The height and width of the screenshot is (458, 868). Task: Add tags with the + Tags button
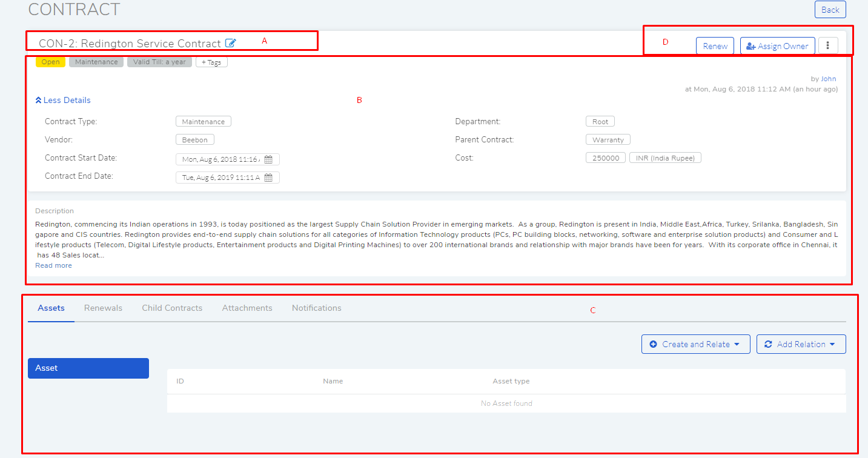coord(211,62)
